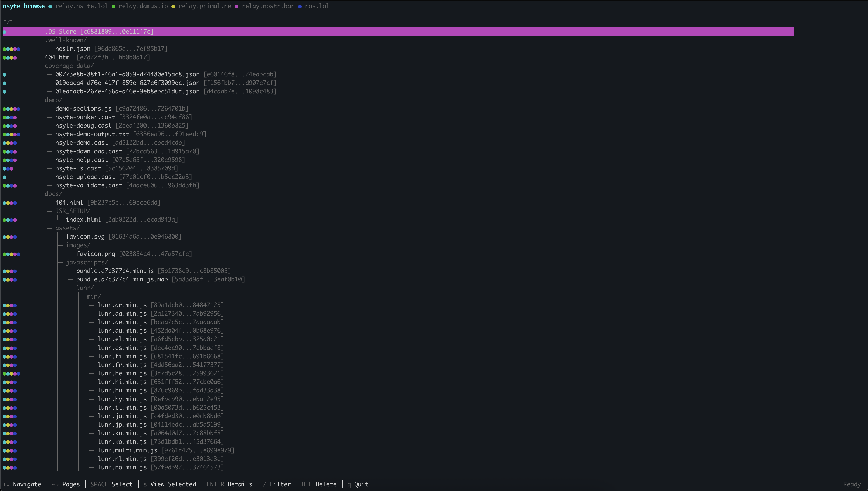Viewport: 868px width, 491px height.
Task: Collapse the min/ folder
Action: pos(94,297)
